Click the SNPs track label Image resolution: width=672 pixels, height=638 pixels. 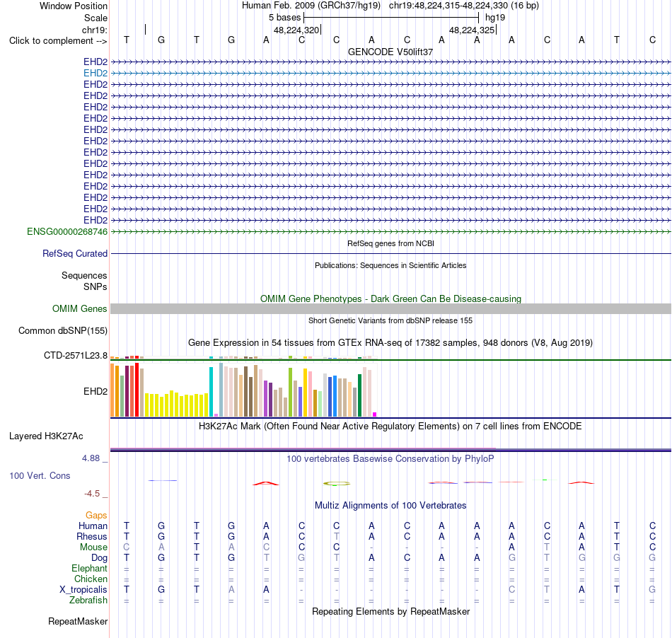coord(95,286)
